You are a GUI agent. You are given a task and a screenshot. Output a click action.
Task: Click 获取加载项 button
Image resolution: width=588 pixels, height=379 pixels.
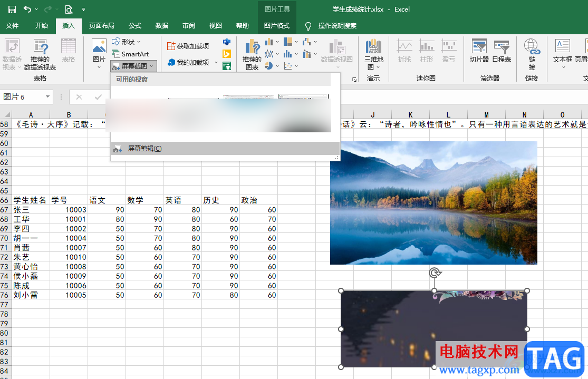(x=188, y=46)
